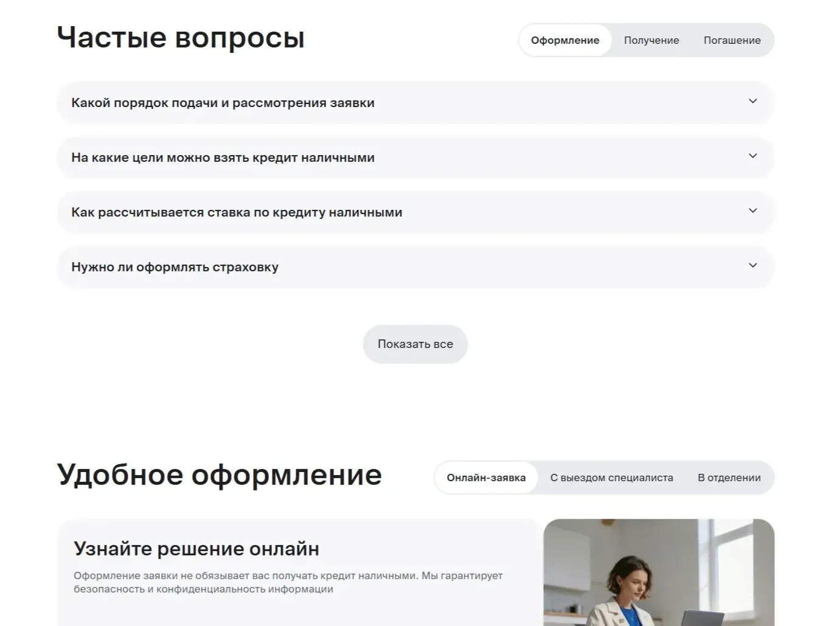The height and width of the screenshot is (626, 840).
Task: Expand chevron for 'Нужно ли оформлять страховку'
Action: [x=752, y=265]
